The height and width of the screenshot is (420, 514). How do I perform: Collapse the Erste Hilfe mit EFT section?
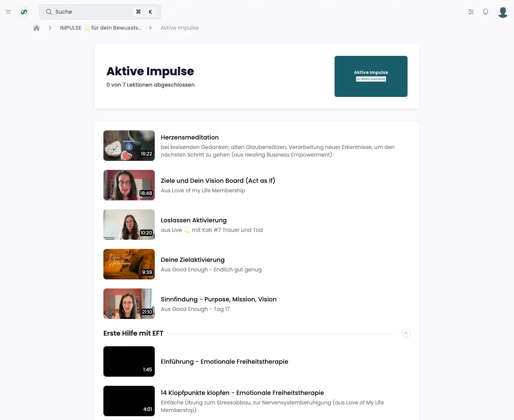tap(406, 333)
